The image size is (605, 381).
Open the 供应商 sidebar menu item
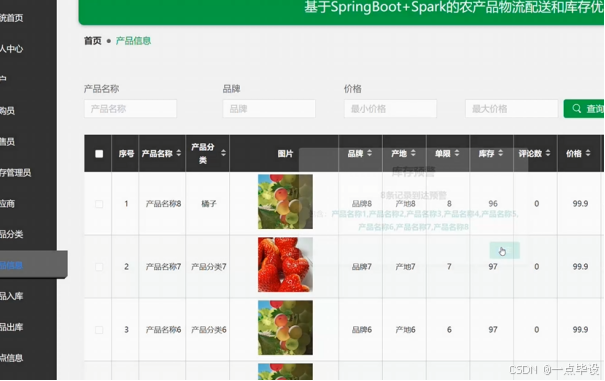[8, 203]
